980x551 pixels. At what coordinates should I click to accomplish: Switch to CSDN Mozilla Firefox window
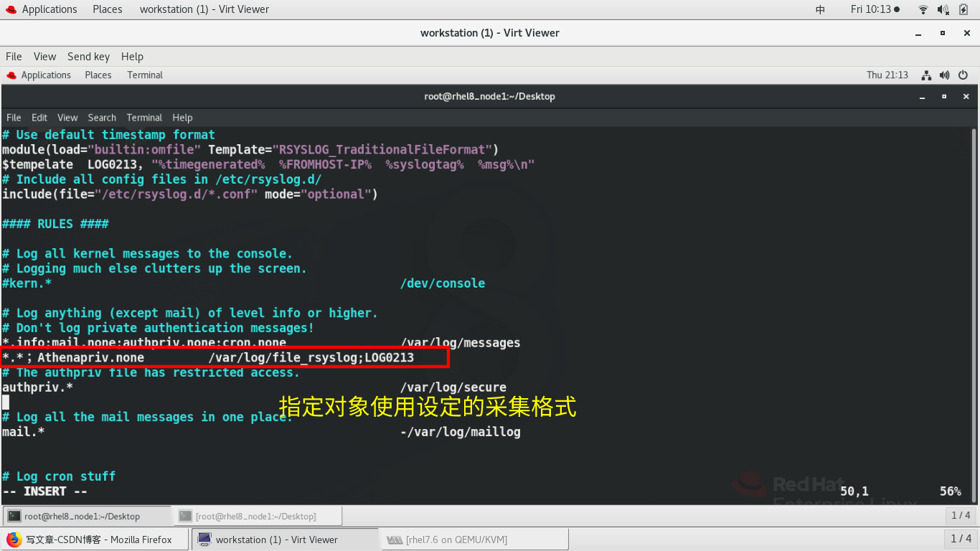96,540
